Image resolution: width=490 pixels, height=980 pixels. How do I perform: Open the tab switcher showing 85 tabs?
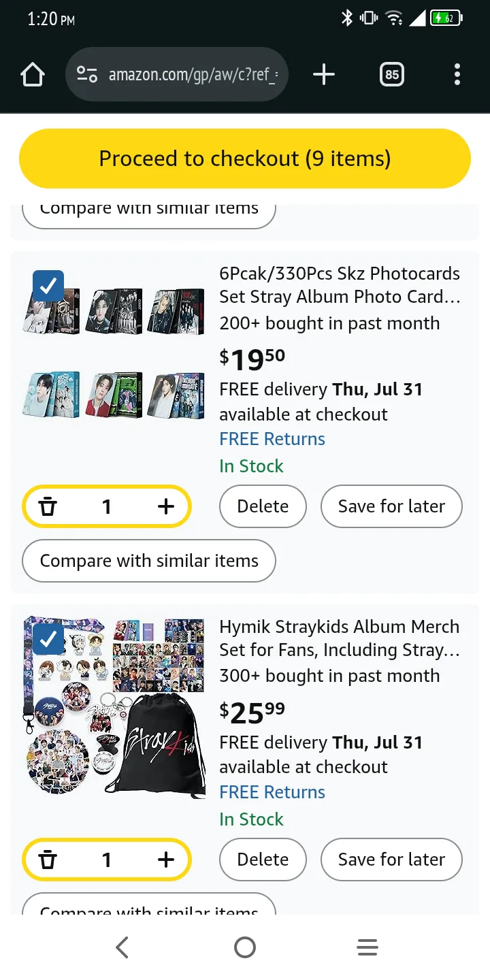[x=392, y=75]
